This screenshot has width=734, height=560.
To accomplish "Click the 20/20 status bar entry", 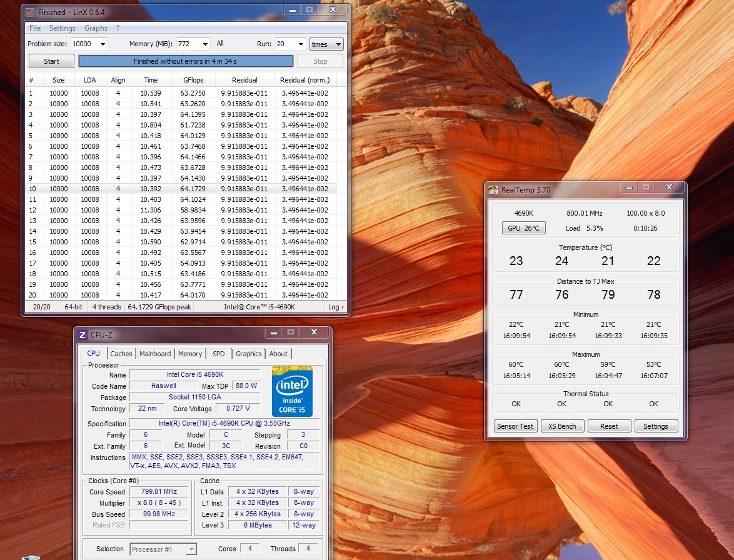I will (42, 307).
